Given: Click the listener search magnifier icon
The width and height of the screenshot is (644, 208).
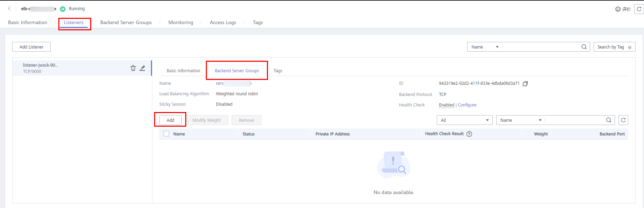Looking at the screenshot, I should pos(584,47).
